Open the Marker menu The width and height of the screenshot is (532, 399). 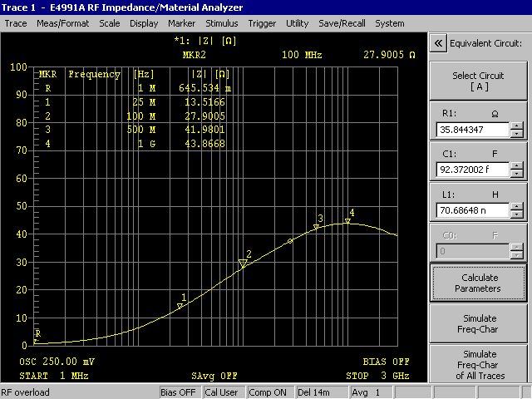(182, 24)
